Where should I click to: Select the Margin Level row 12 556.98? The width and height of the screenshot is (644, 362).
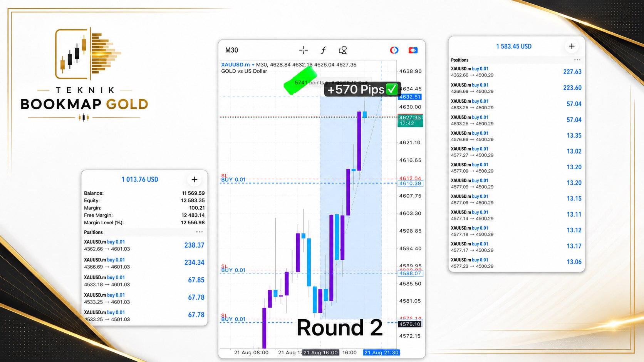click(144, 222)
